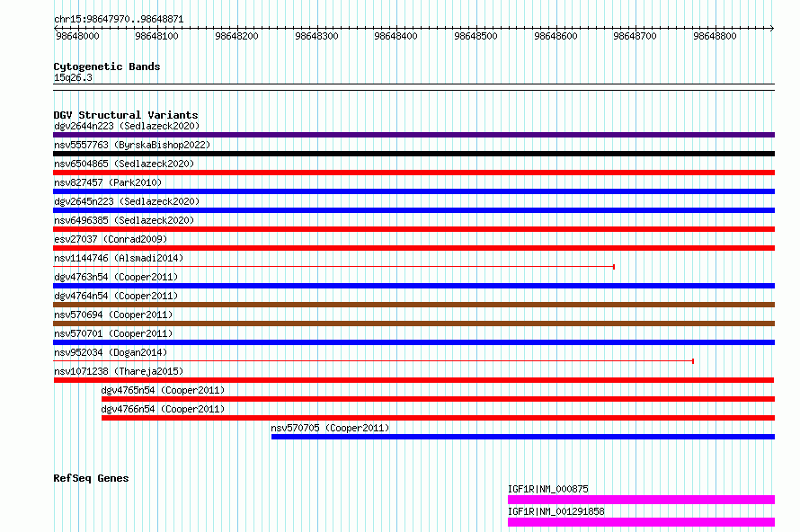This screenshot has width=800, height=532.
Task: Select the 15q26.3 band label
Action: pyautogui.click(x=73, y=77)
